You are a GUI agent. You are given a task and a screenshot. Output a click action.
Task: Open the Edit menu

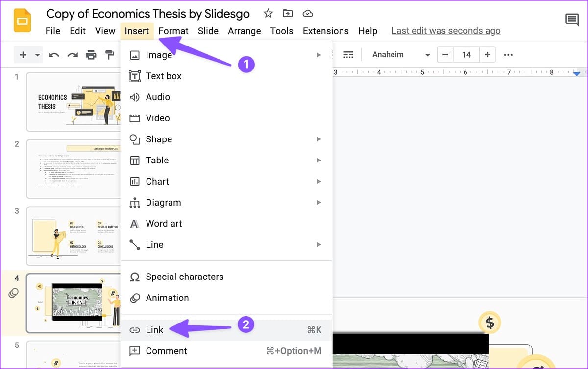[78, 31]
